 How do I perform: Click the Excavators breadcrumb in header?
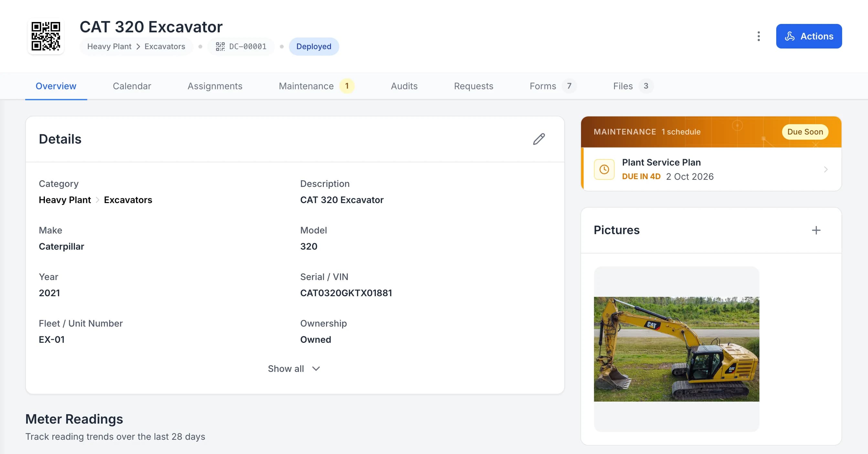[x=165, y=47]
